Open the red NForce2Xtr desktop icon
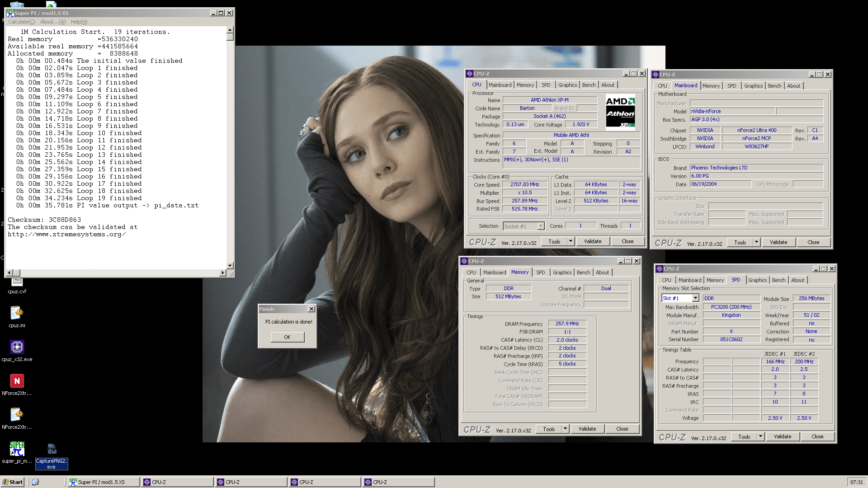868x488 pixels. (x=17, y=381)
